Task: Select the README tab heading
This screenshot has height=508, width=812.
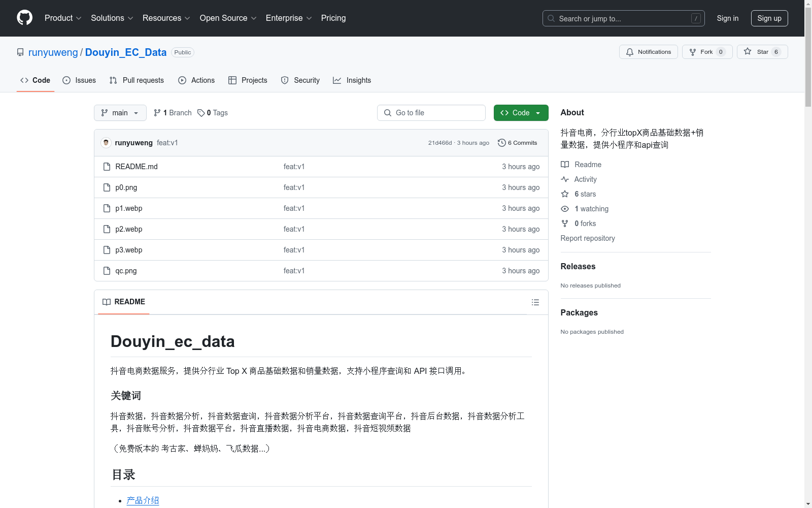Action: pyautogui.click(x=124, y=302)
